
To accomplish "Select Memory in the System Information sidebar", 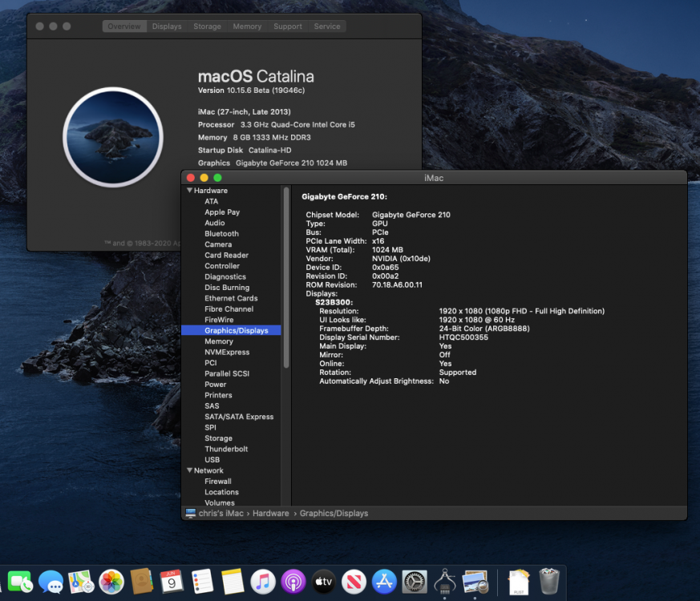I will tap(219, 341).
